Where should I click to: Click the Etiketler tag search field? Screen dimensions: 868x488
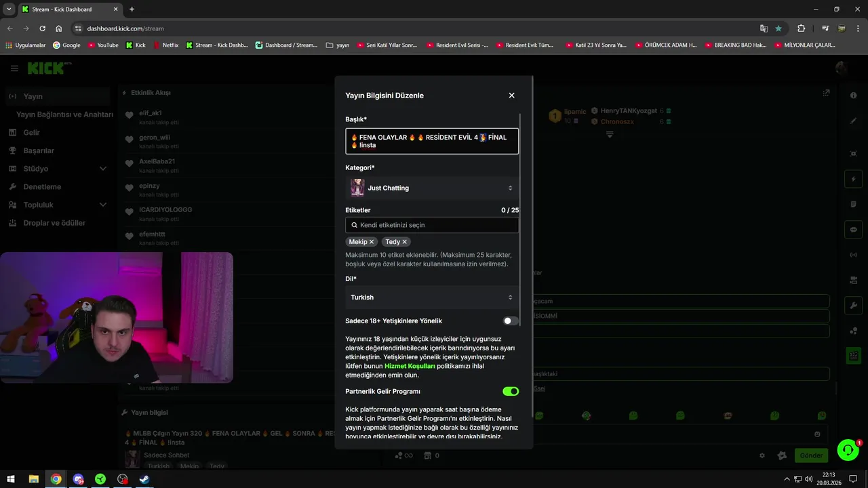[432, 225]
